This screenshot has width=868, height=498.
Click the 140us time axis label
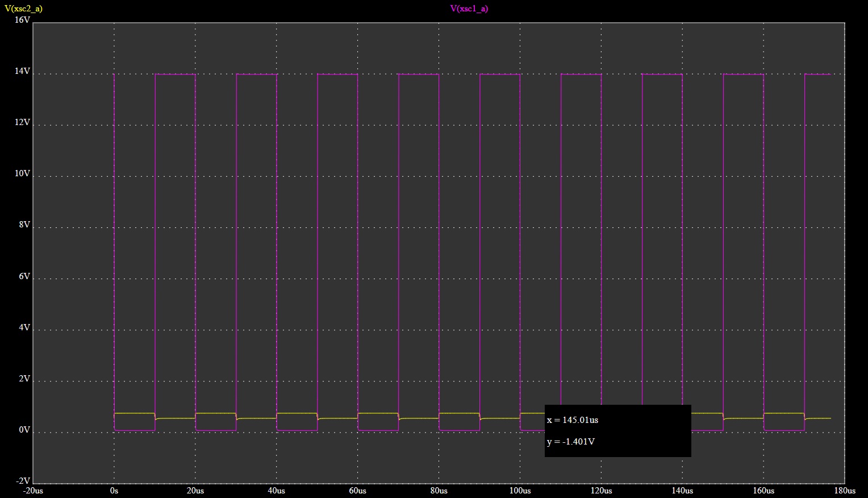point(683,491)
